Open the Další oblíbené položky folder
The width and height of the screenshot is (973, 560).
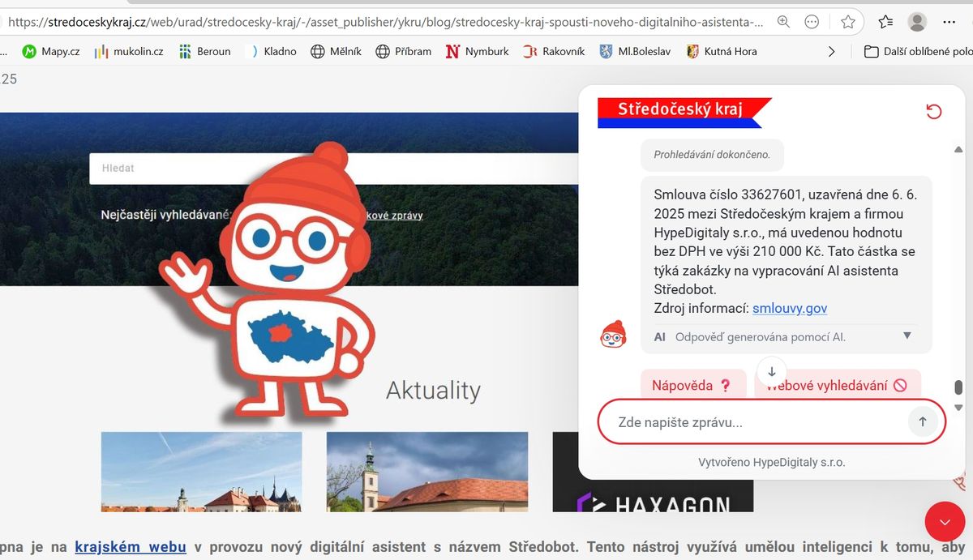coord(918,51)
